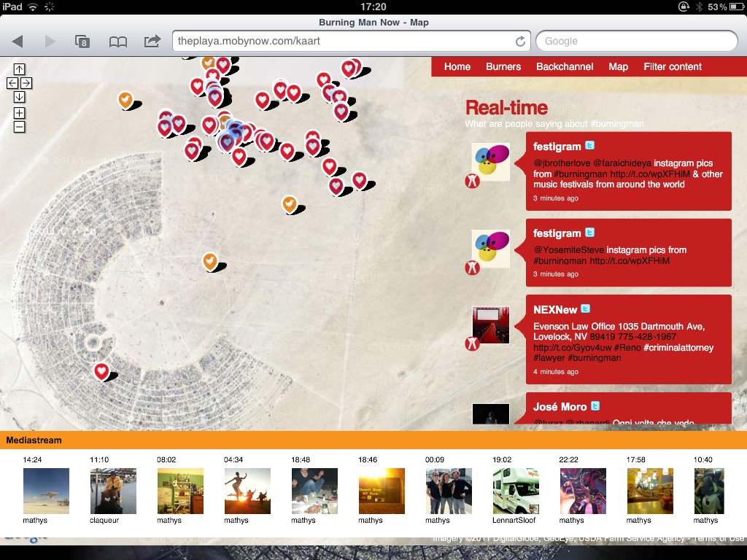
Task: Zoom in the map with plus button
Action: click(20, 113)
